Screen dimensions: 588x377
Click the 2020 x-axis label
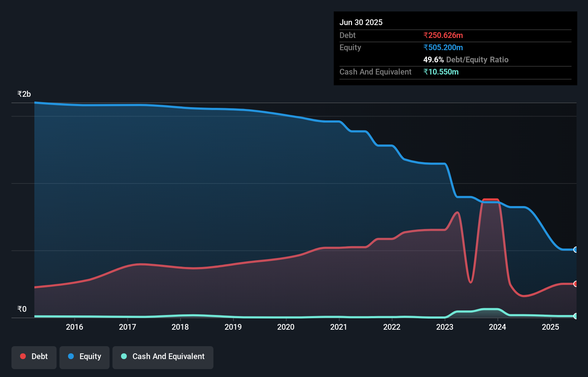(x=286, y=327)
